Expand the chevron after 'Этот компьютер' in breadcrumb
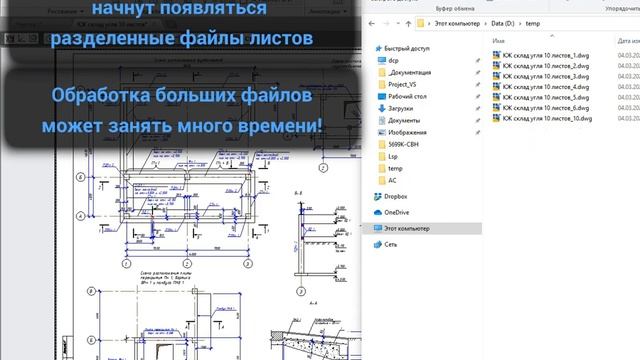 pos(485,24)
